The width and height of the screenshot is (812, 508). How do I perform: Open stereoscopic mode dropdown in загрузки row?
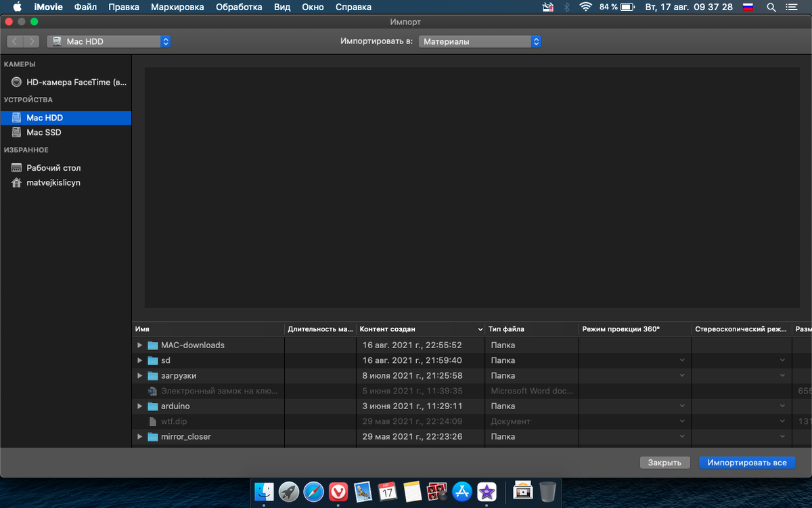point(784,376)
